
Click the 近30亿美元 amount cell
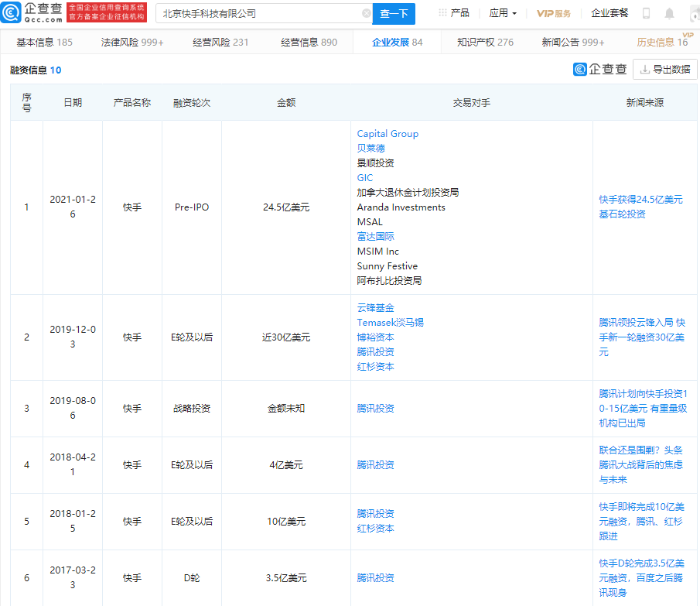[286, 337]
